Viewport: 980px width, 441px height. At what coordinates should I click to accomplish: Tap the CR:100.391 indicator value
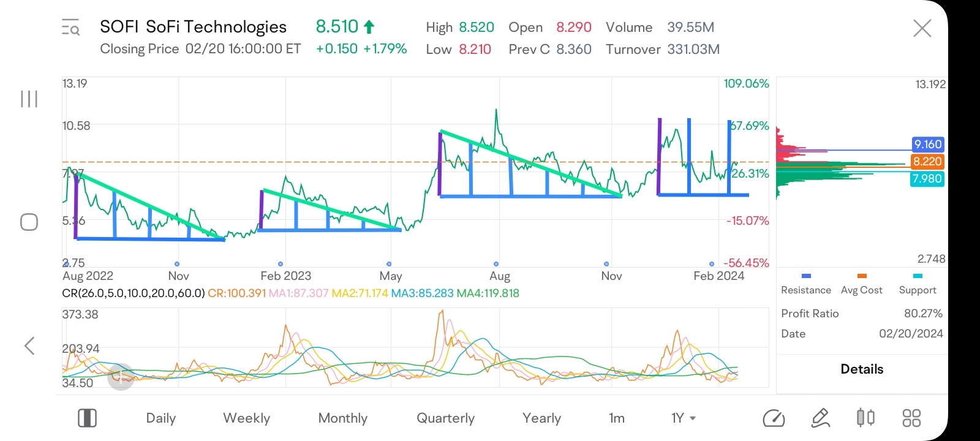click(237, 293)
